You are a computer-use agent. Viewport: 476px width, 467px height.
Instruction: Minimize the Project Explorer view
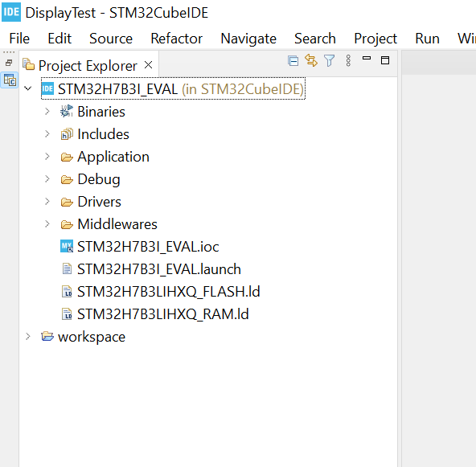pyautogui.click(x=367, y=58)
